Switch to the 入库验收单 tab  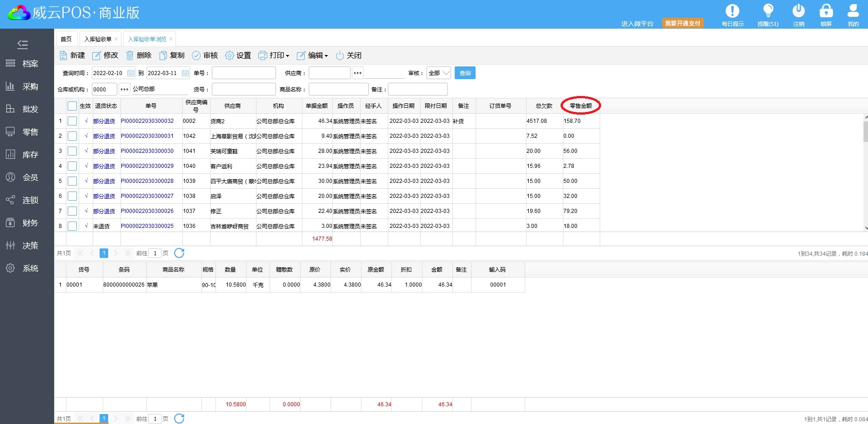point(98,39)
